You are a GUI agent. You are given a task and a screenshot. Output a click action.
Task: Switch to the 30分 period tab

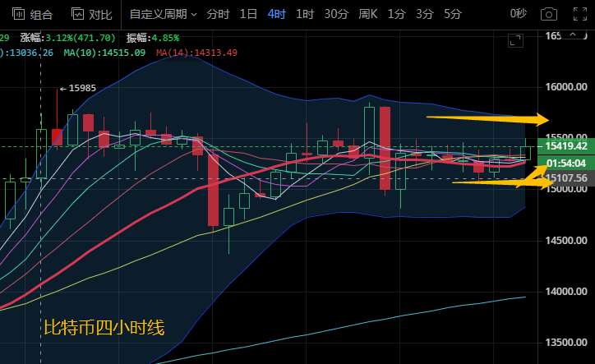(x=336, y=15)
